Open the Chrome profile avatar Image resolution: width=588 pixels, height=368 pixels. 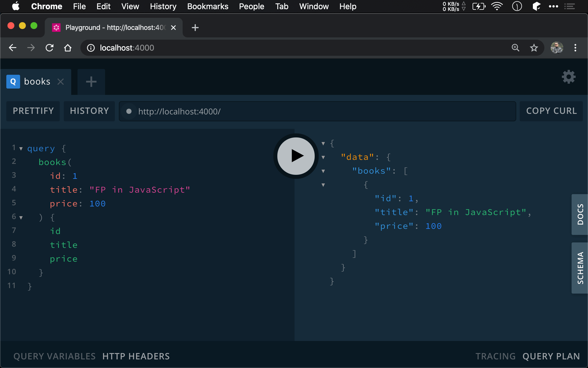557,48
